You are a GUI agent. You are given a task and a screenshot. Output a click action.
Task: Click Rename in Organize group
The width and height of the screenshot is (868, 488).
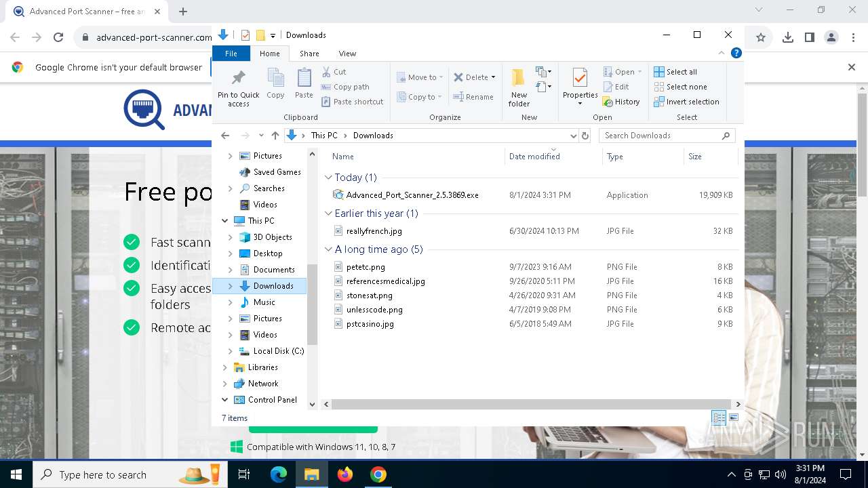pos(473,97)
